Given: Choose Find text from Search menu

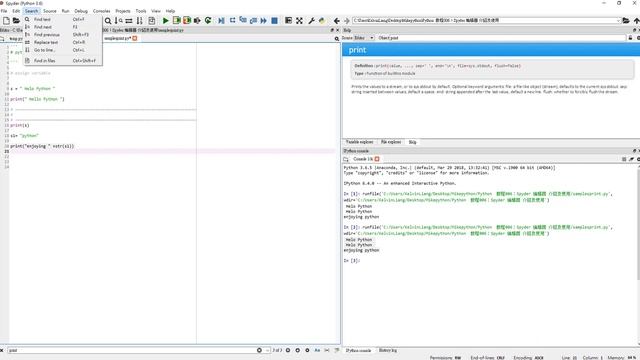Looking at the screenshot, I should (x=62, y=19).
